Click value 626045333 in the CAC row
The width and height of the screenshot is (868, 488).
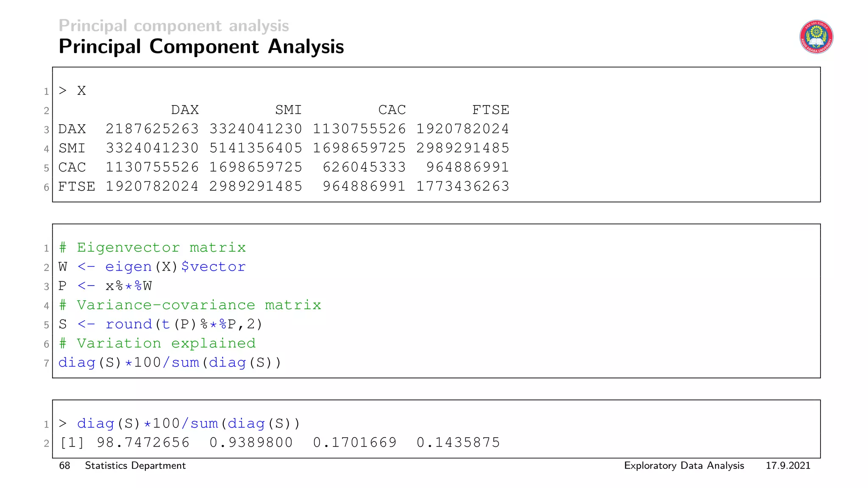pos(364,167)
